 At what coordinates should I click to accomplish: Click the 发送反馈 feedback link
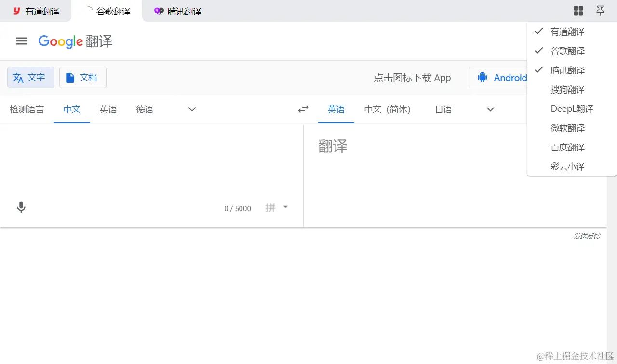tap(587, 236)
